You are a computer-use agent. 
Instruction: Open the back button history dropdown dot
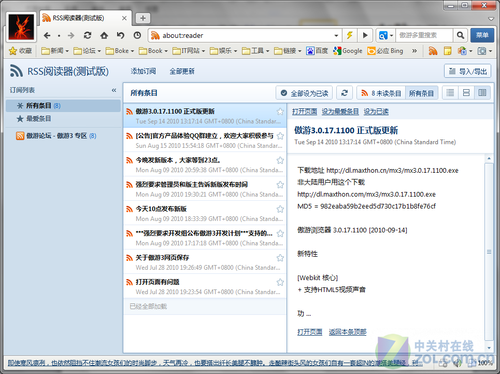click(x=59, y=36)
